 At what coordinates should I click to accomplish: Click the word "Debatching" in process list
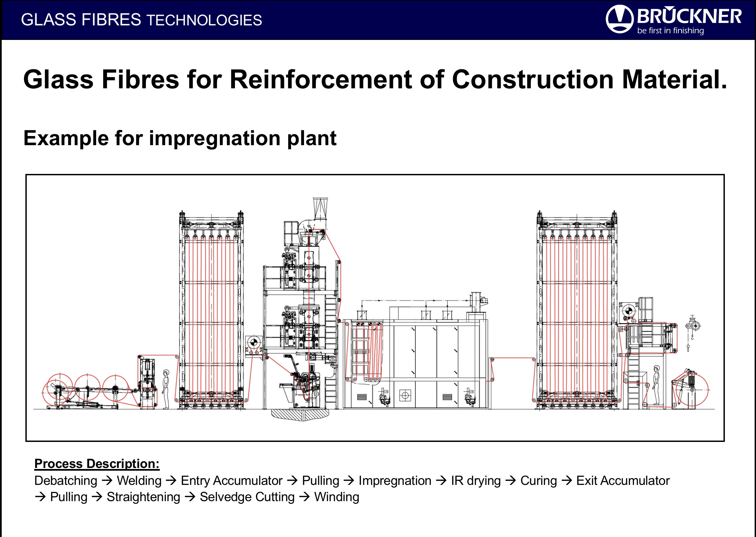tap(66, 480)
